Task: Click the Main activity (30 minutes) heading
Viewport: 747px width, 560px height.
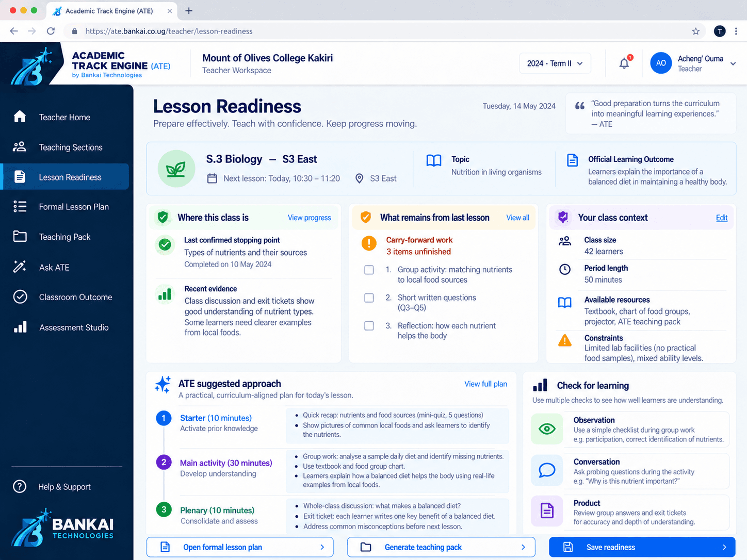Action: point(226,463)
